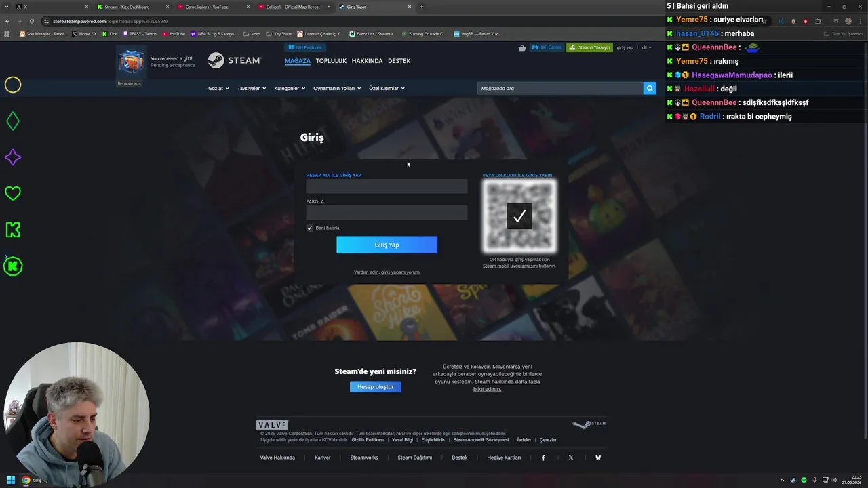Viewport: 868px width, 488px height.
Task: Focus the Hesap adı account name field
Action: pos(387,186)
